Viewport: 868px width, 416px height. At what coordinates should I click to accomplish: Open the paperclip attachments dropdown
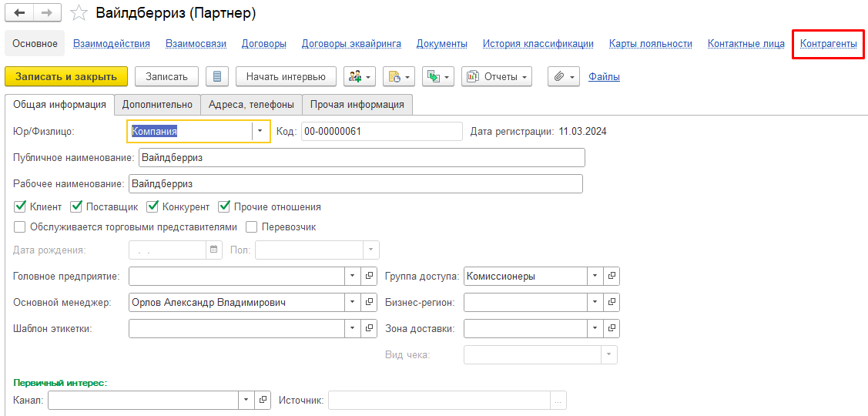(564, 77)
